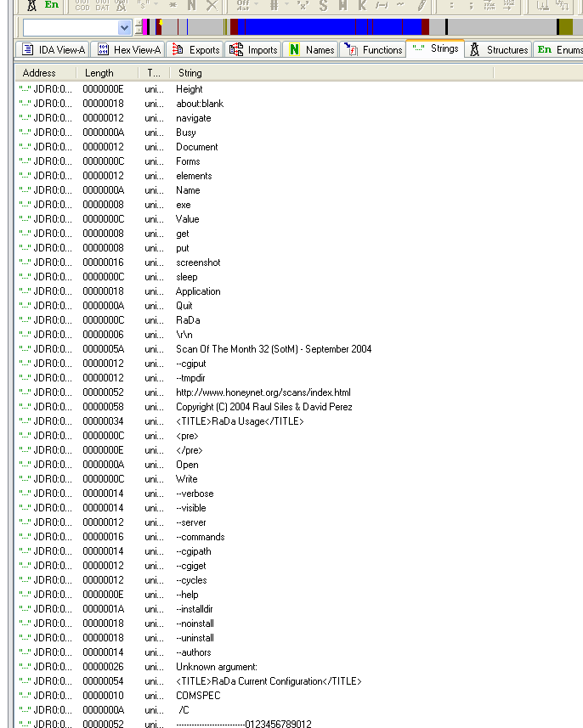Click the green En icon on Enums tab
This screenshot has width=583, height=728.
coord(545,49)
